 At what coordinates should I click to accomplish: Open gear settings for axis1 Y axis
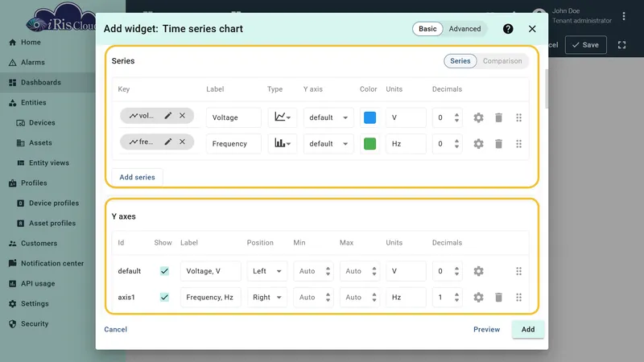(478, 297)
